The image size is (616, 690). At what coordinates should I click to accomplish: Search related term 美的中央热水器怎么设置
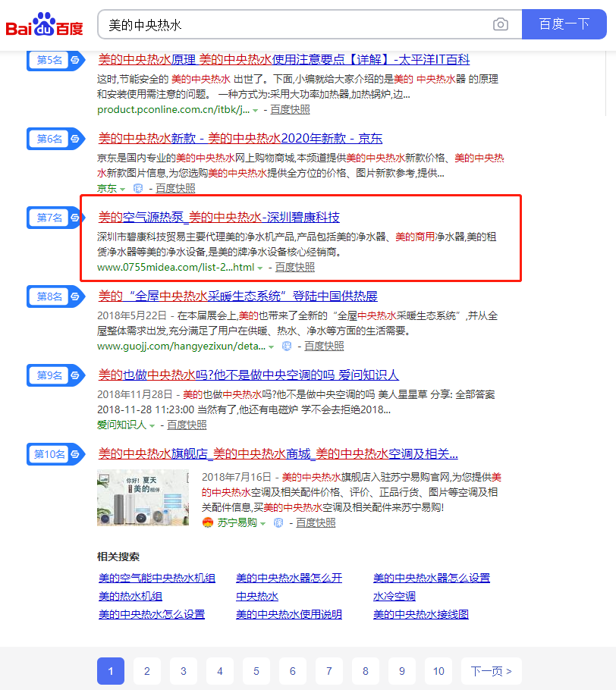coord(432,578)
